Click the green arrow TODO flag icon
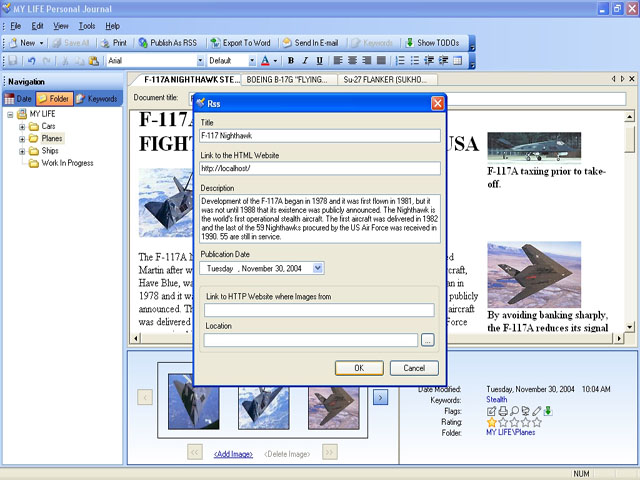The height and width of the screenshot is (480, 640). [548, 411]
